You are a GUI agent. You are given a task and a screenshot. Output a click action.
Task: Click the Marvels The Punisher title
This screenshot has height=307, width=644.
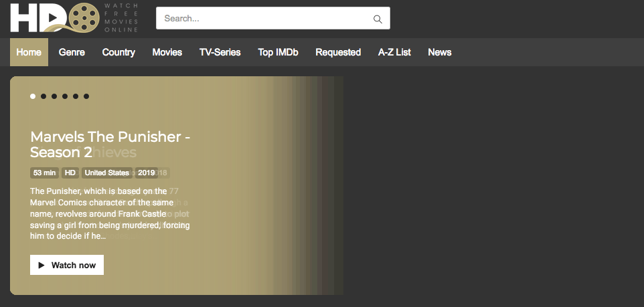point(110,144)
